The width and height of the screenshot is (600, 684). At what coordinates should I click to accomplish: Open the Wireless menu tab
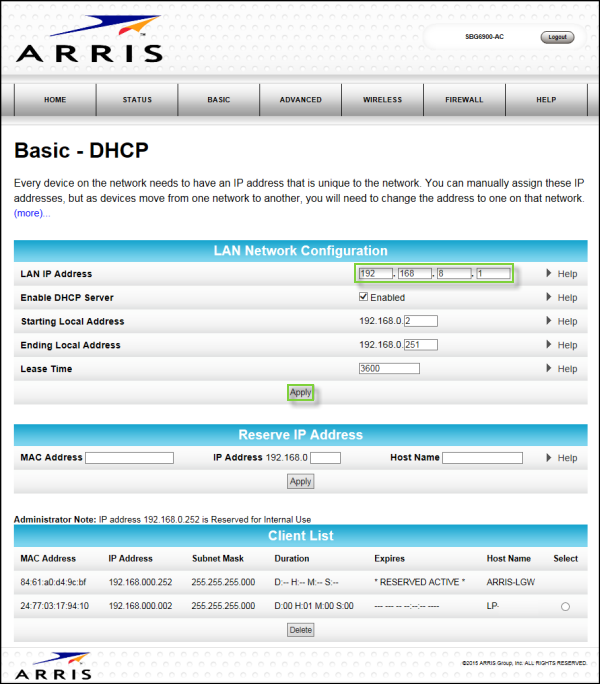pyautogui.click(x=382, y=100)
